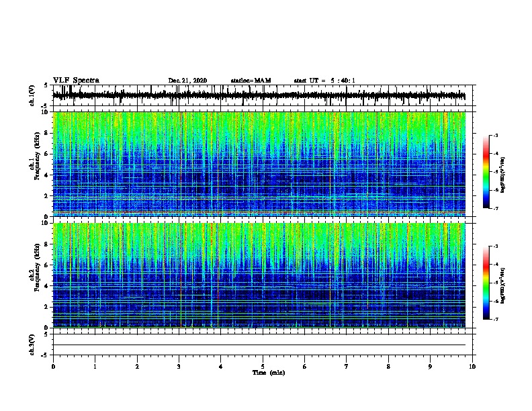Click the "8" kHz tick on ch.2 spectrogram
This screenshot has width=532, height=411.
46,244
